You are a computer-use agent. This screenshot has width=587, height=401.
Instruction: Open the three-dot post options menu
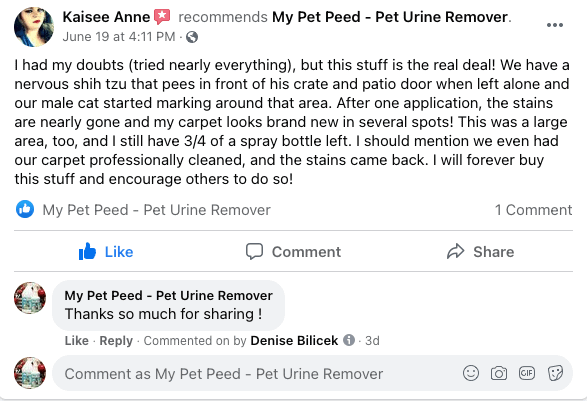554,25
